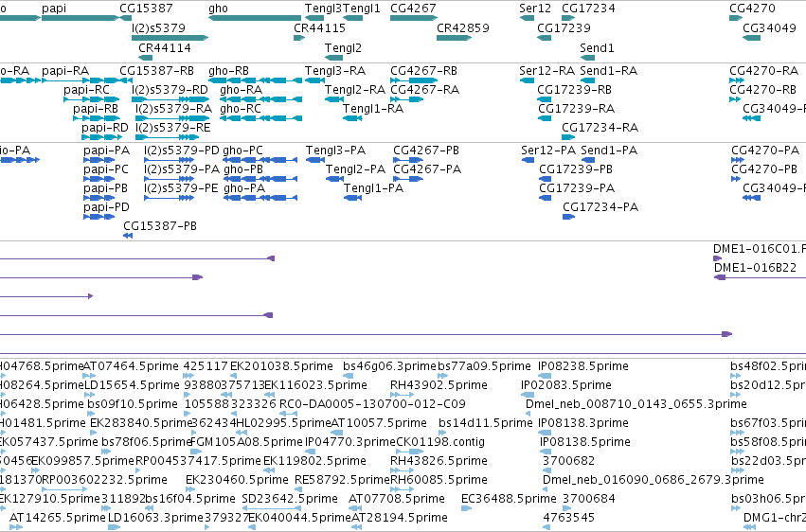806x532 pixels.
Task: Select the CG4267-PB protein feature
Action: tap(408, 160)
